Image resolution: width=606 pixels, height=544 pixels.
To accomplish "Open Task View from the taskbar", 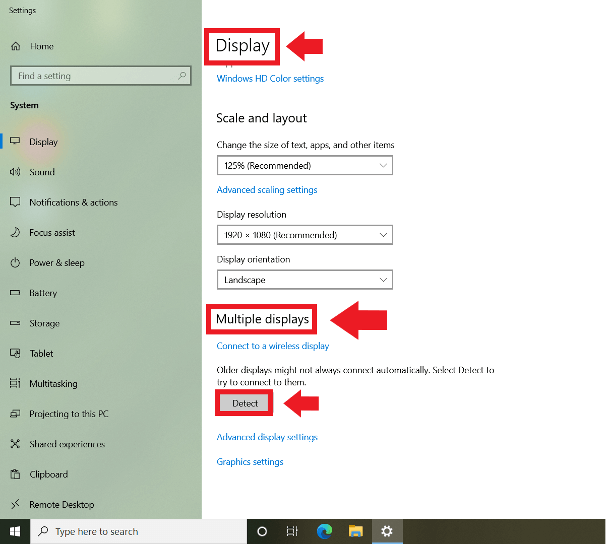I will pyautogui.click(x=292, y=532).
